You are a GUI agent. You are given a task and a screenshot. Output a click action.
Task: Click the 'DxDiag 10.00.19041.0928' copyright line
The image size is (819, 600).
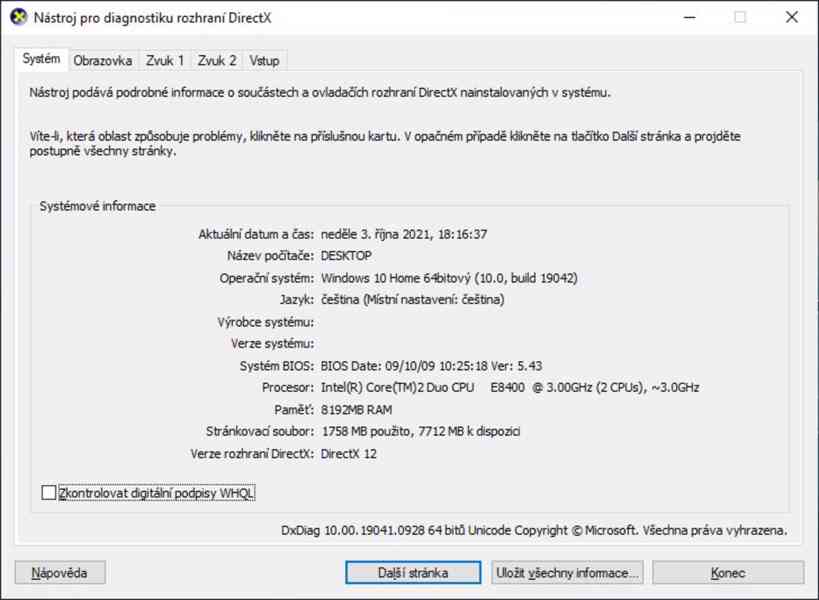(x=534, y=531)
